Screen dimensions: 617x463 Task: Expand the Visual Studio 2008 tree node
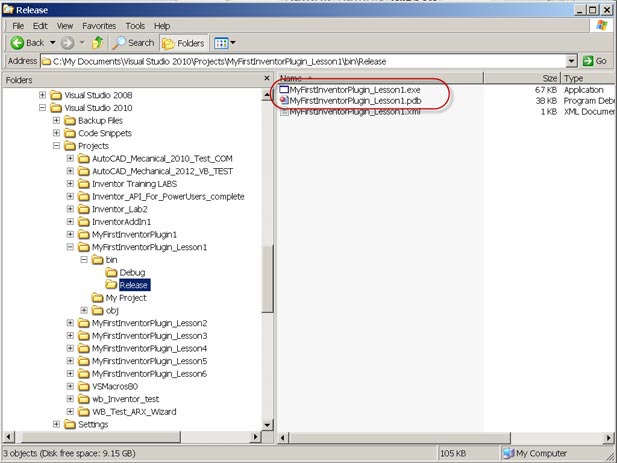[x=42, y=95]
